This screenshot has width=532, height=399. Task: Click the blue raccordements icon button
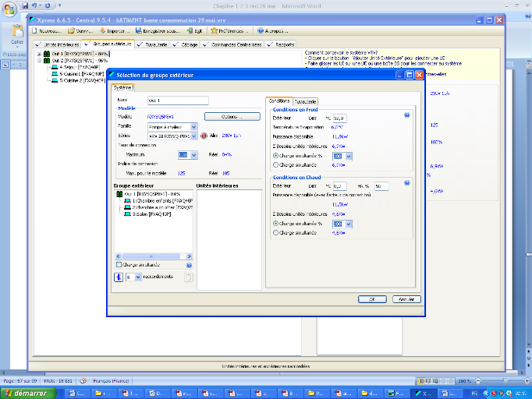[119, 277]
